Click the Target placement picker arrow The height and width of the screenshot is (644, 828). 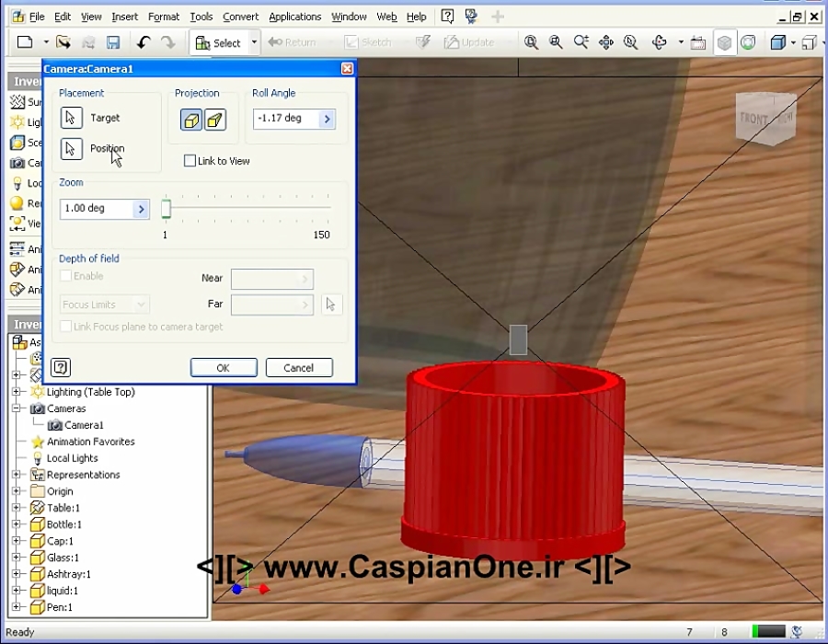point(71,116)
